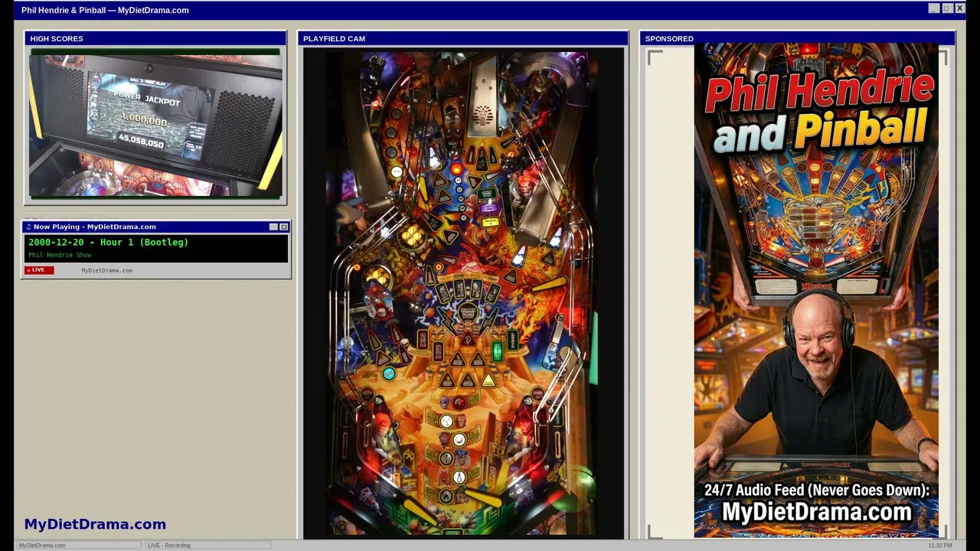Click track title "2000-12-20 - Hour 1 (Bootleg)"
The width and height of the screenshot is (980, 551).
pos(109,242)
